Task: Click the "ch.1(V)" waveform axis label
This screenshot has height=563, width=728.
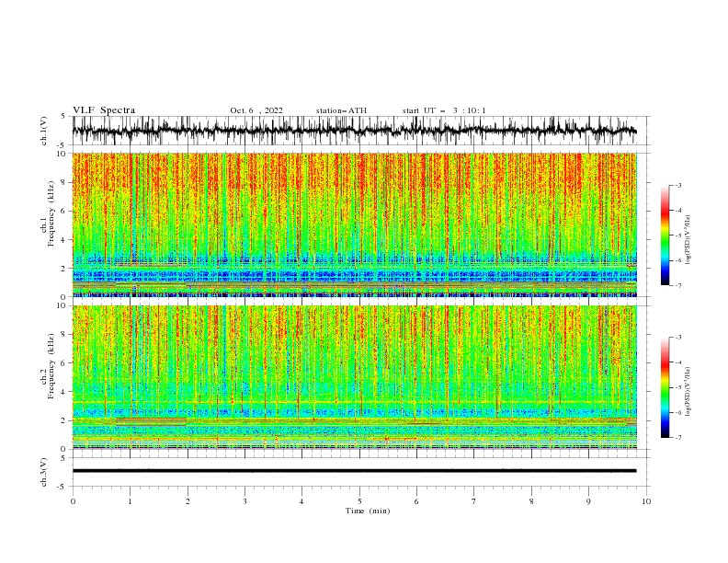Action: click(44, 131)
